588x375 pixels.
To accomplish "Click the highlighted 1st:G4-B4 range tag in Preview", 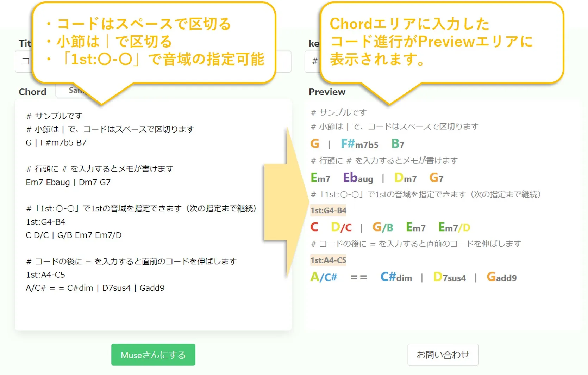I will point(328,210).
